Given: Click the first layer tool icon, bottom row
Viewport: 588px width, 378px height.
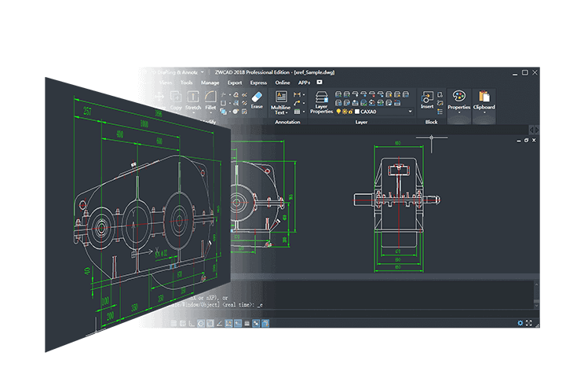Looking at the screenshot, I should tap(338, 102).
